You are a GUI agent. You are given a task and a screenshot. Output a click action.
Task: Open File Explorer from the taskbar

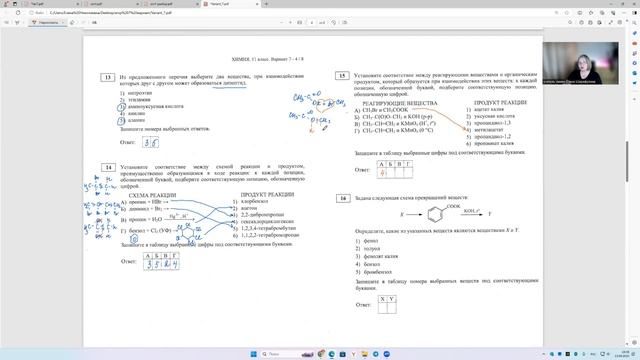tap(364, 354)
